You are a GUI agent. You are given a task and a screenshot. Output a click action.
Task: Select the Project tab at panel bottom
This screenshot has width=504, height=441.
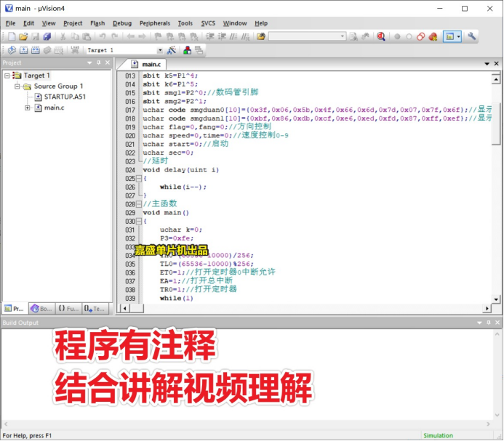[15, 309]
